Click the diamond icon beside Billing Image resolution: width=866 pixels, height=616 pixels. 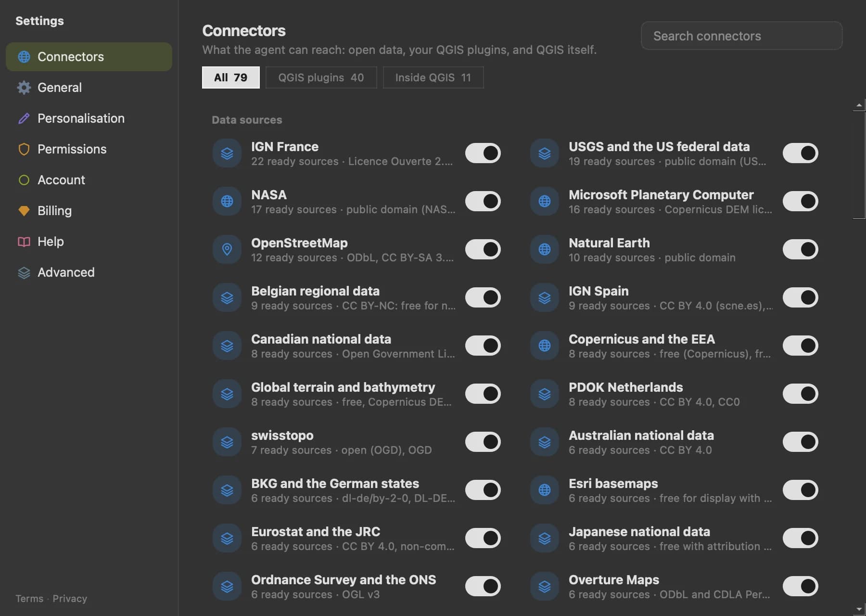[x=24, y=211]
